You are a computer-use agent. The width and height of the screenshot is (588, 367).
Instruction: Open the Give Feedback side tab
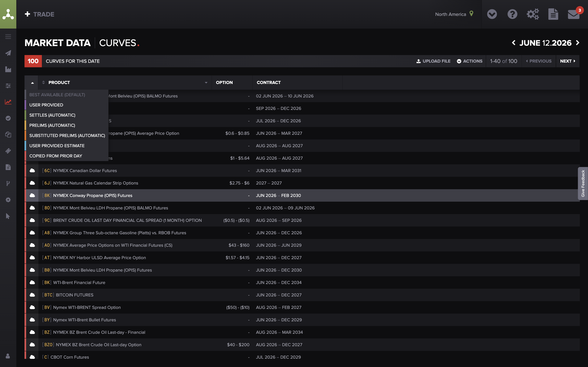coord(583,183)
